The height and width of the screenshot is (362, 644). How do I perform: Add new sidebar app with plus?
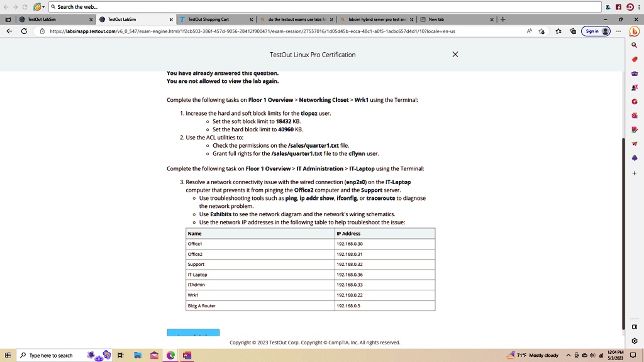[x=635, y=173]
